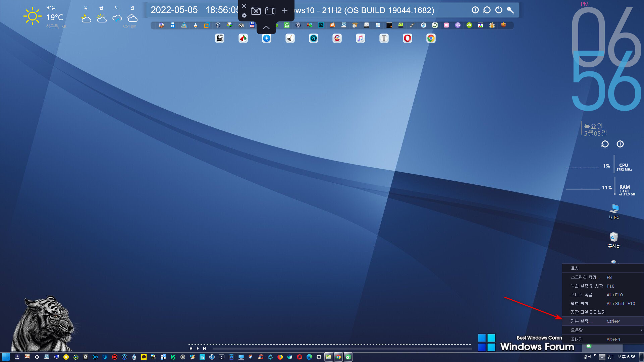Choose 오디오 녹음 menu item

tap(603, 295)
